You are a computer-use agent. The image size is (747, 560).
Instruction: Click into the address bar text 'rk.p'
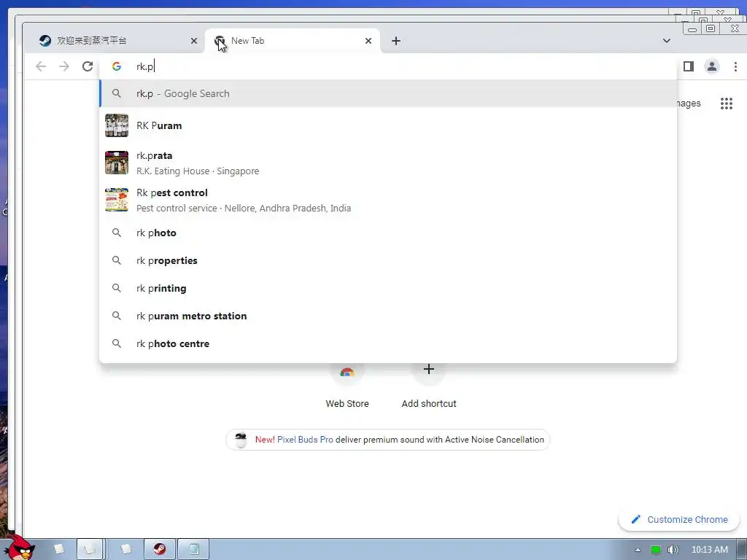coord(145,66)
